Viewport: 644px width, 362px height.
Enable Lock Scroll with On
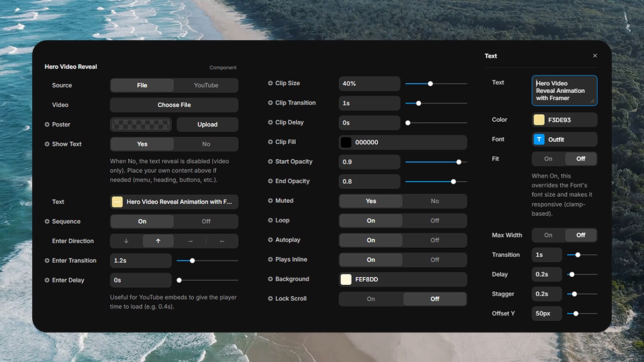pyautogui.click(x=371, y=299)
